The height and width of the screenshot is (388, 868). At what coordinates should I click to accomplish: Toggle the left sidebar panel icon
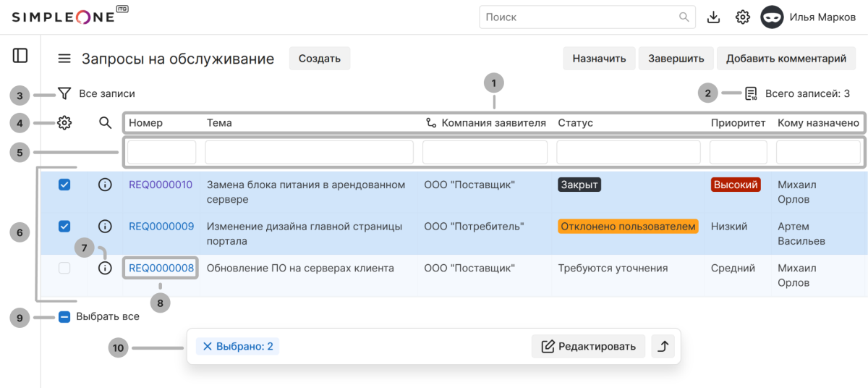coord(20,55)
